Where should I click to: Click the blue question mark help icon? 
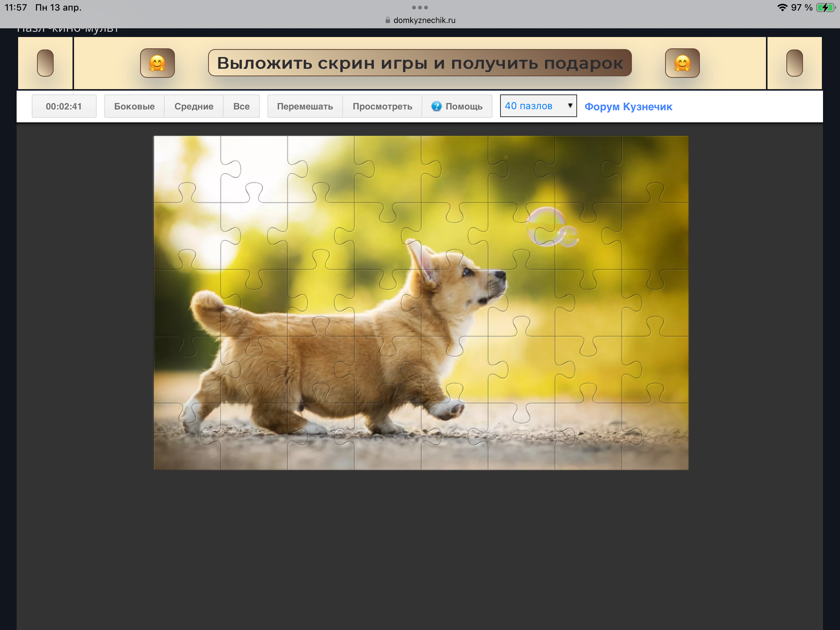pyautogui.click(x=436, y=107)
